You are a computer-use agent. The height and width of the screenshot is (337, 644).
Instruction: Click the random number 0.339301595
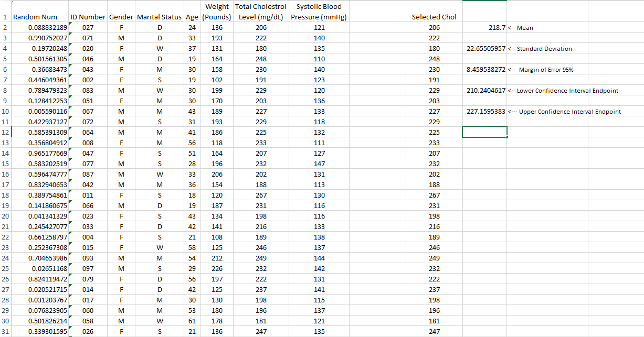pos(39,331)
